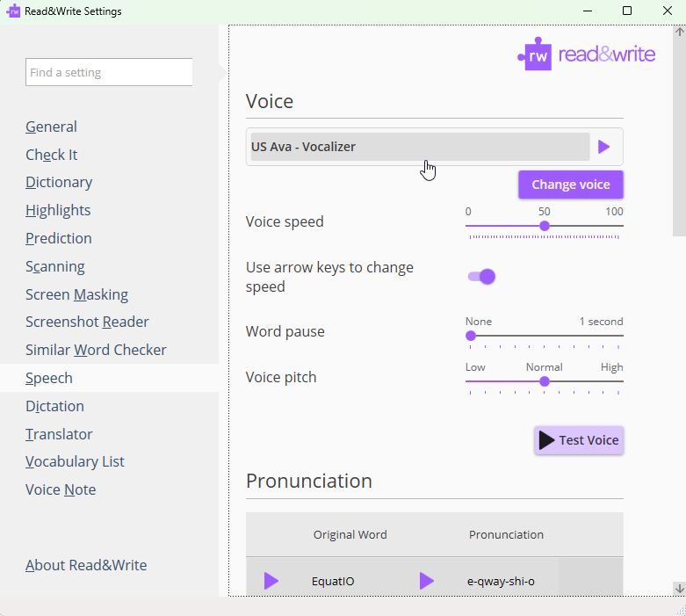The height and width of the screenshot is (616, 686).
Task: Open General settings
Action: (51, 127)
